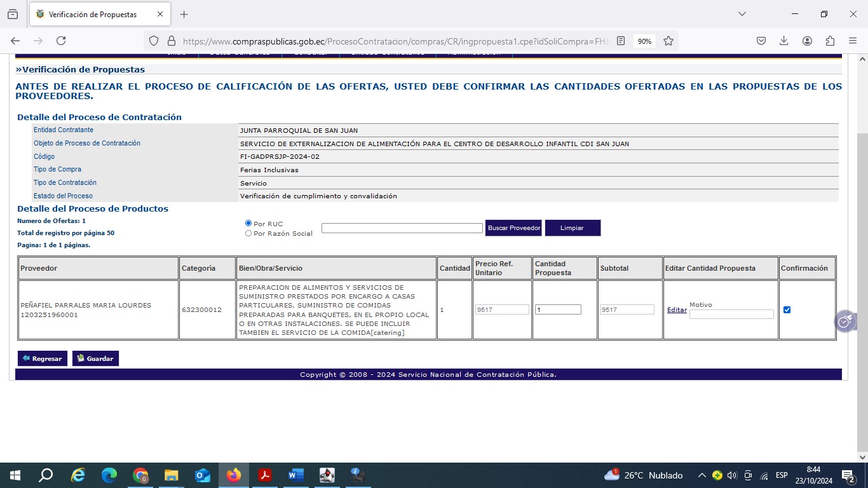Viewport: 868px width, 488px height.
Task: Click the Firefox bookmark star icon
Action: [668, 41]
